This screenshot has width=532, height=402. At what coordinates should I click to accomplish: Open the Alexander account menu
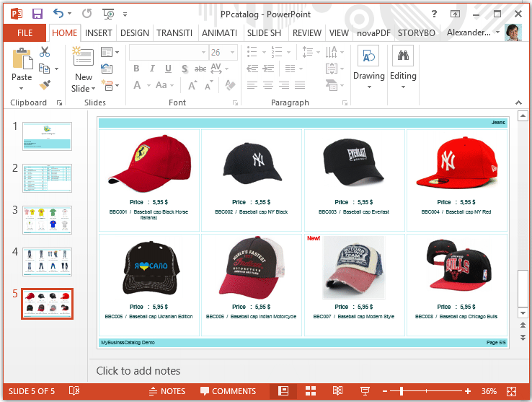click(473, 32)
